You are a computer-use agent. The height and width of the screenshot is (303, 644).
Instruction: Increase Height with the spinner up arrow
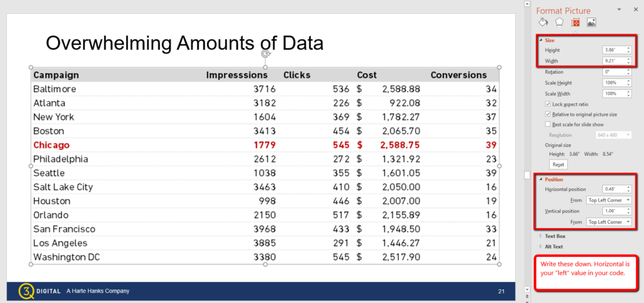pos(628,48)
